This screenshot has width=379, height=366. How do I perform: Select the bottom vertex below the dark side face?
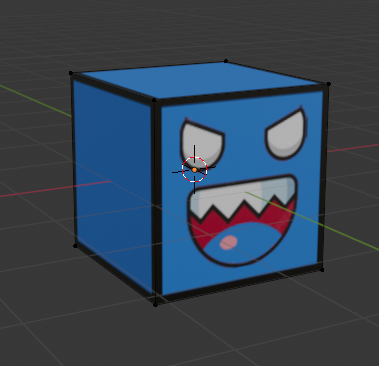(x=75, y=246)
